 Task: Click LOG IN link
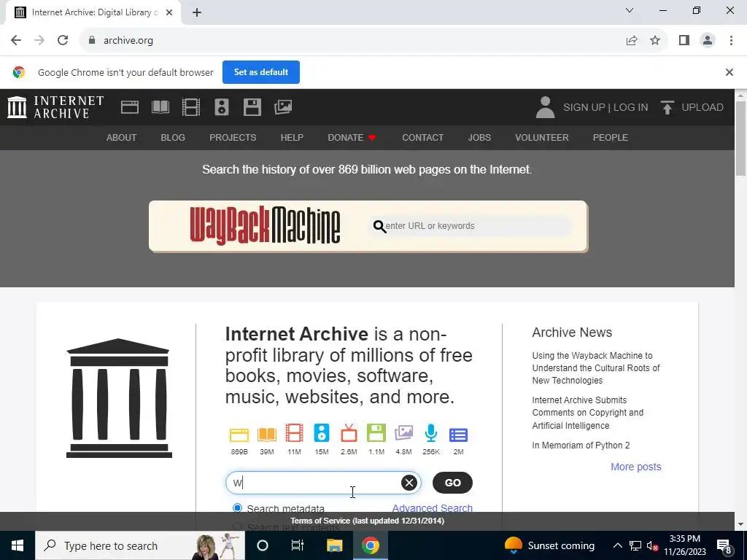click(x=631, y=107)
